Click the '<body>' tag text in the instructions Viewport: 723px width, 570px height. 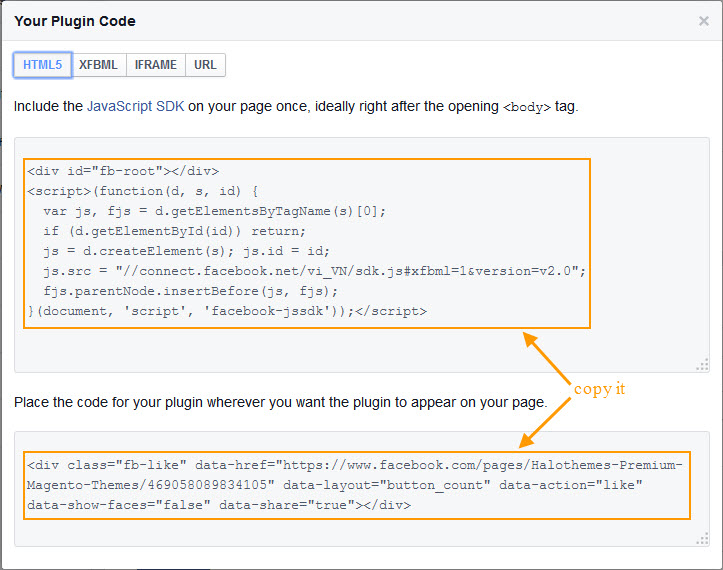tap(527, 107)
